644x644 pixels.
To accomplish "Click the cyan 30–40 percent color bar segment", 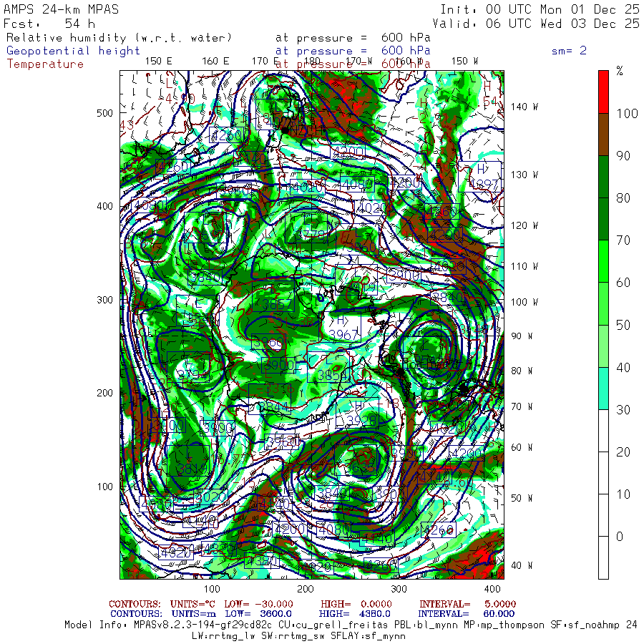I will [x=603, y=388].
